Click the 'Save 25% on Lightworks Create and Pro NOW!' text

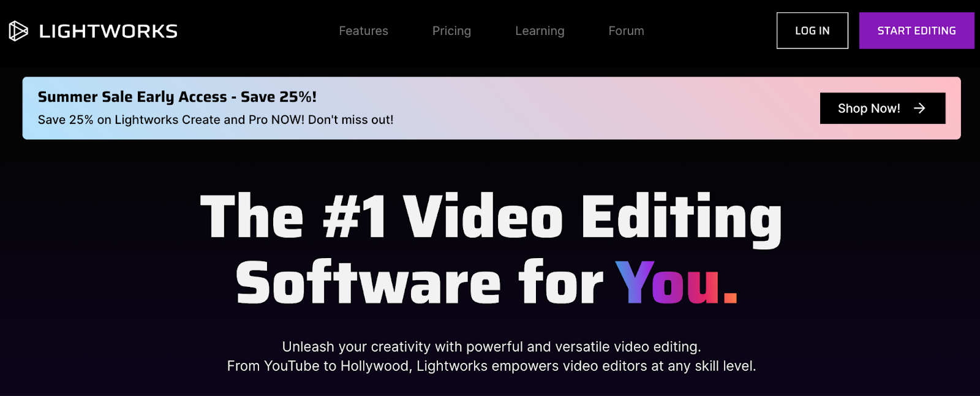[171, 120]
